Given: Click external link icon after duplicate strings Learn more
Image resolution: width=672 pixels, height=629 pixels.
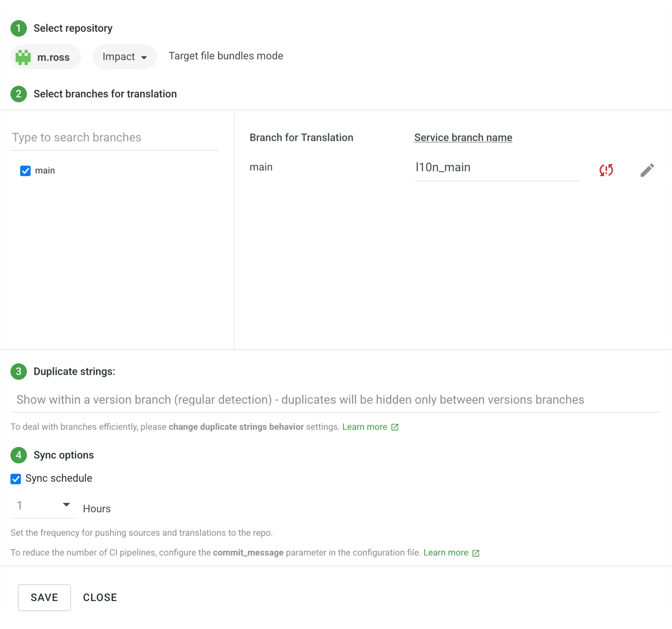Looking at the screenshot, I should tap(395, 427).
